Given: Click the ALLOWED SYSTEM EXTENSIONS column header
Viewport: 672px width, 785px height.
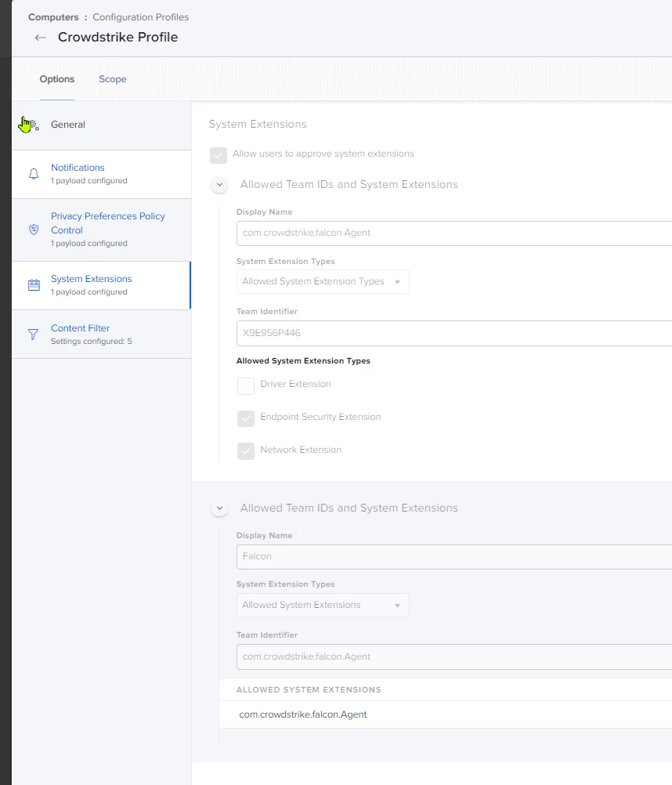Looking at the screenshot, I should (309, 690).
